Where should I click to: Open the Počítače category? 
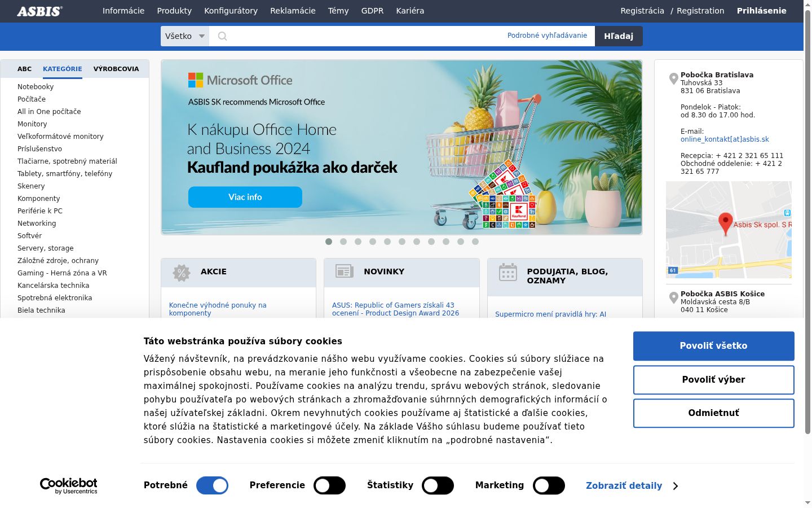[32, 99]
